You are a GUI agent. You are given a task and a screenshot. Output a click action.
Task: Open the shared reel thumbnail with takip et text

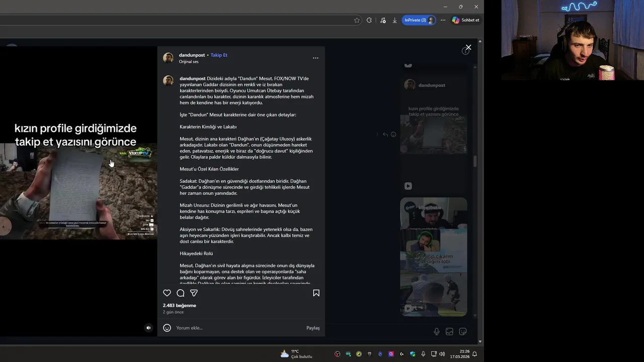(433, 135)
